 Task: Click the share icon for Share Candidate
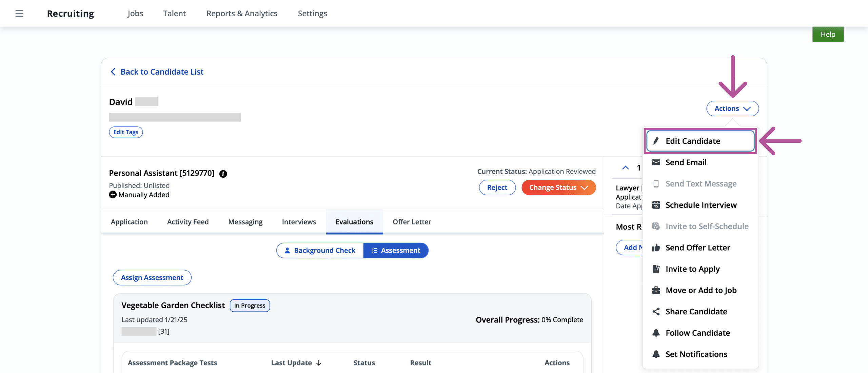pos(656,312)
